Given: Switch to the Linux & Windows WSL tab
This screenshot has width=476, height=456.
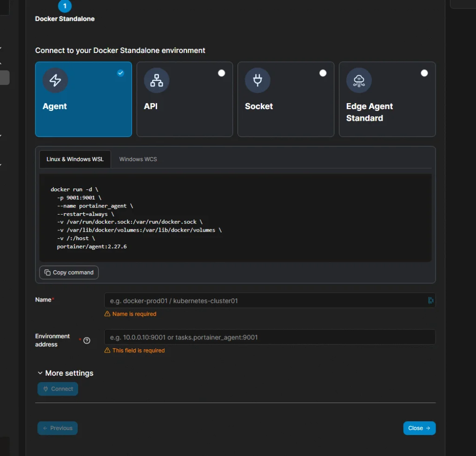Looking at the screenshot, I should click(x=75, y=159).
